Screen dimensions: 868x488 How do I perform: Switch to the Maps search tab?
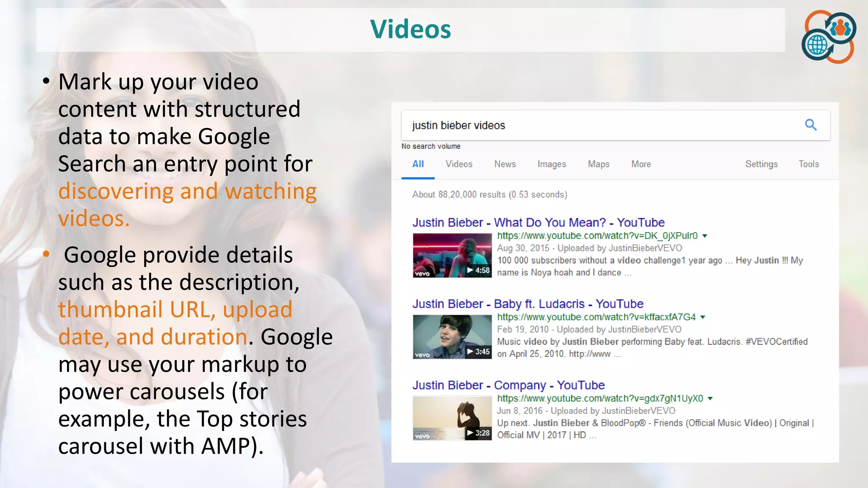tap(598, 164)
